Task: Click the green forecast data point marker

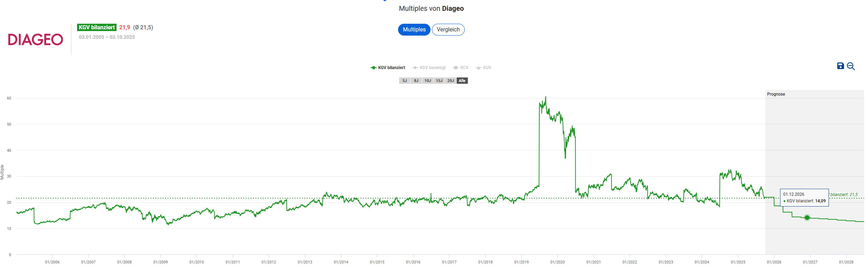Action: click(807, 218)
